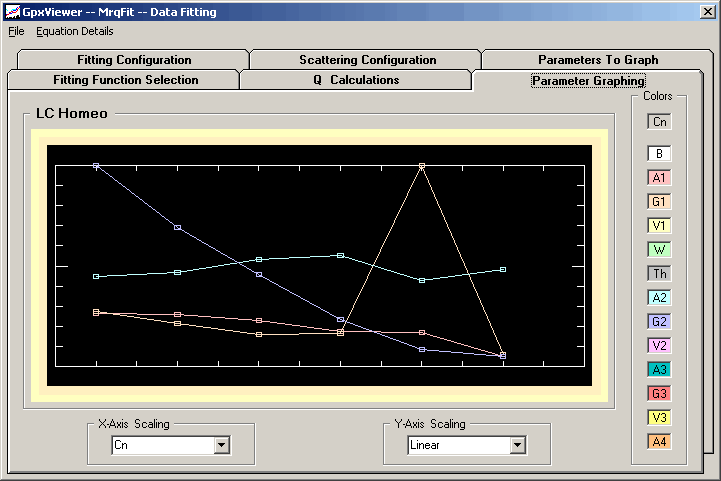Open the File menu
This screenshot has width=721, height=481.
[x=16, y=31]
